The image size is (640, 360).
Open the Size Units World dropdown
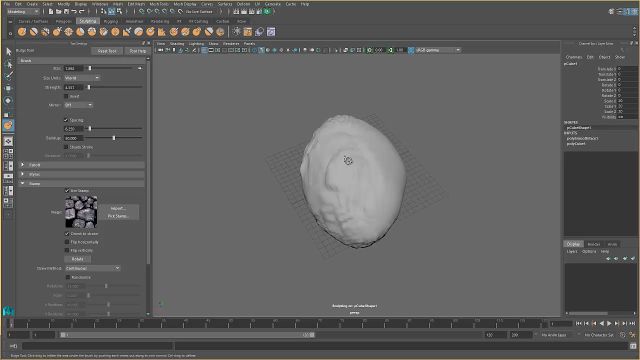82,78
